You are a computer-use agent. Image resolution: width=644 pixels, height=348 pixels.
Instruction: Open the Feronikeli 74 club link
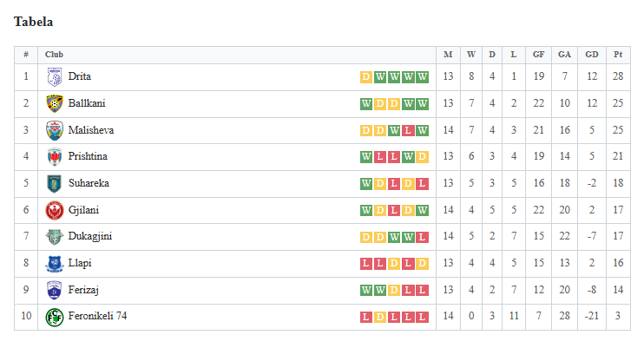(x=97, y=316)
